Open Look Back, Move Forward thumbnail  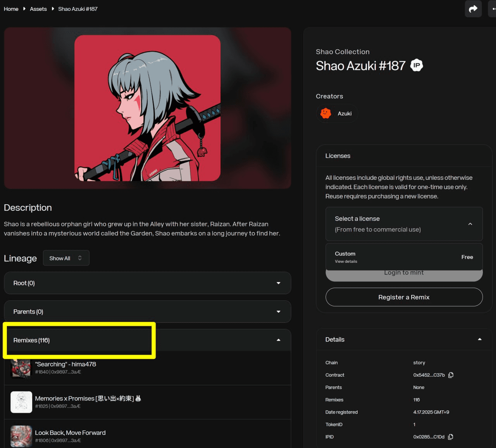click(x=21, y=436)
